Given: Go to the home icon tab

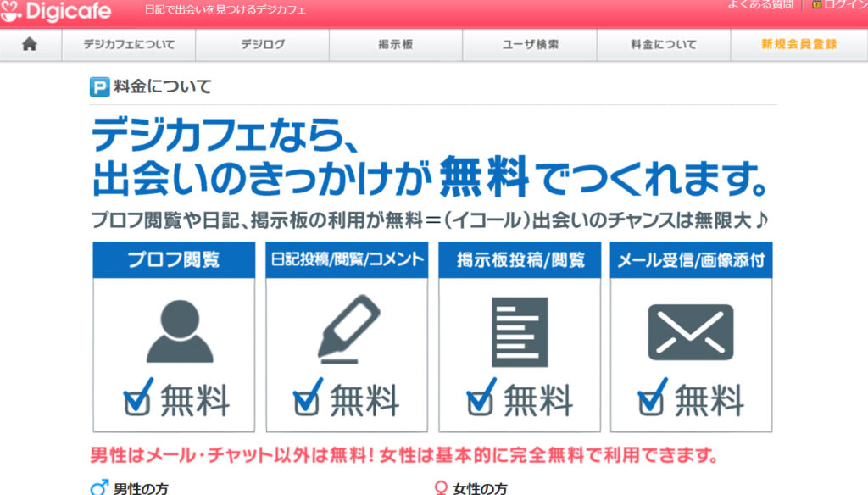Looking at the screenshot, I should pyautogui.click(x=30, y=45).
